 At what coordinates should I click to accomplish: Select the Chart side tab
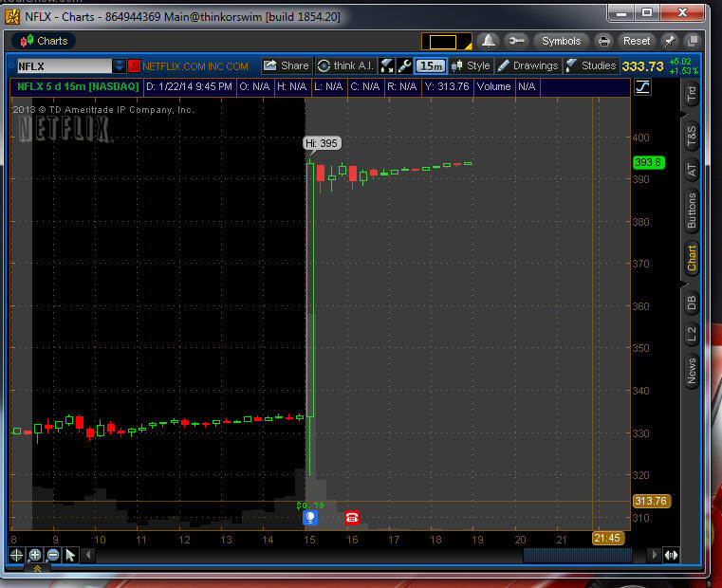coord(692,258)
